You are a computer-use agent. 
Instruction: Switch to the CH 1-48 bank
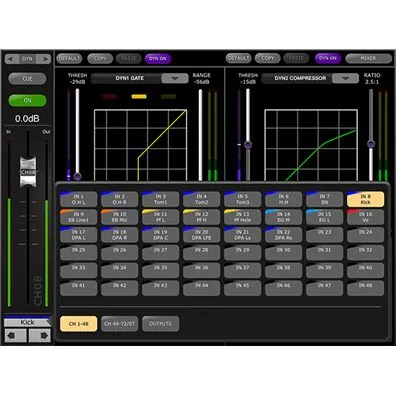click(79, 324)
